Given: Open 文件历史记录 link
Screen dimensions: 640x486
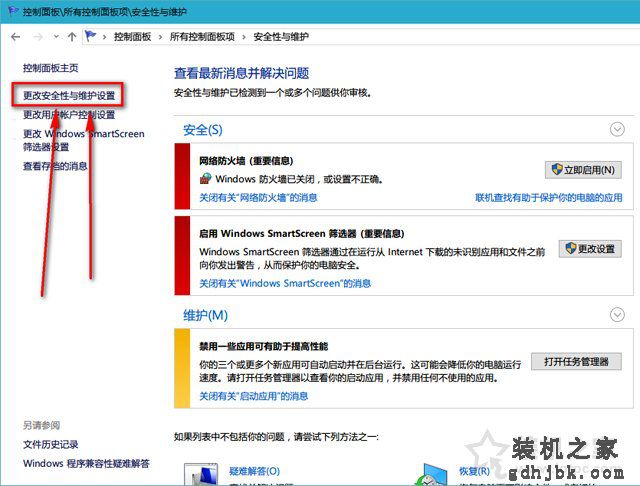Looking at the screenshot, I should (x=51, y=444).
